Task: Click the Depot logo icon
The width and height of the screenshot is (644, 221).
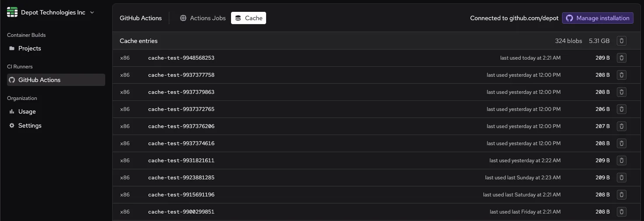Action: 12,12
